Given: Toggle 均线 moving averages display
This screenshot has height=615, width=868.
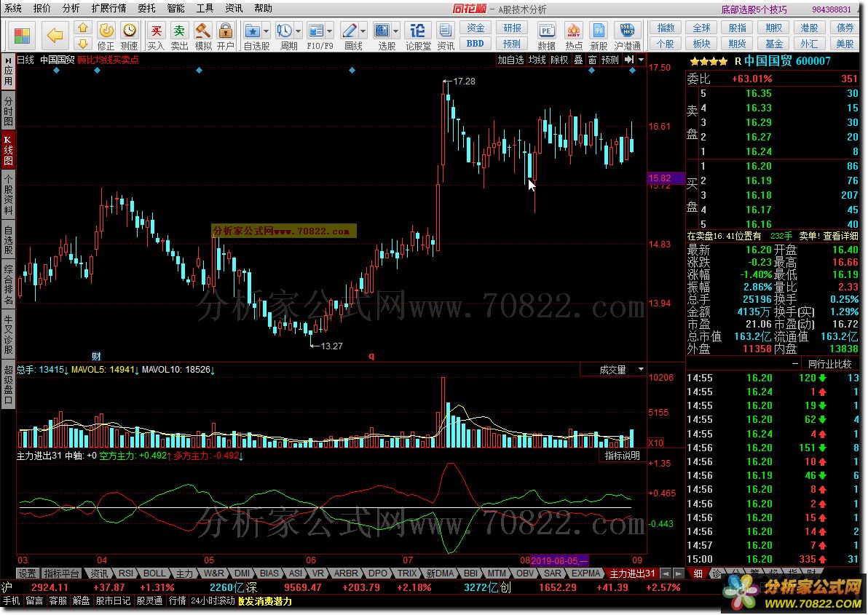Looking at the screenshot, I should pyautogui.click(x=537, y=60).
